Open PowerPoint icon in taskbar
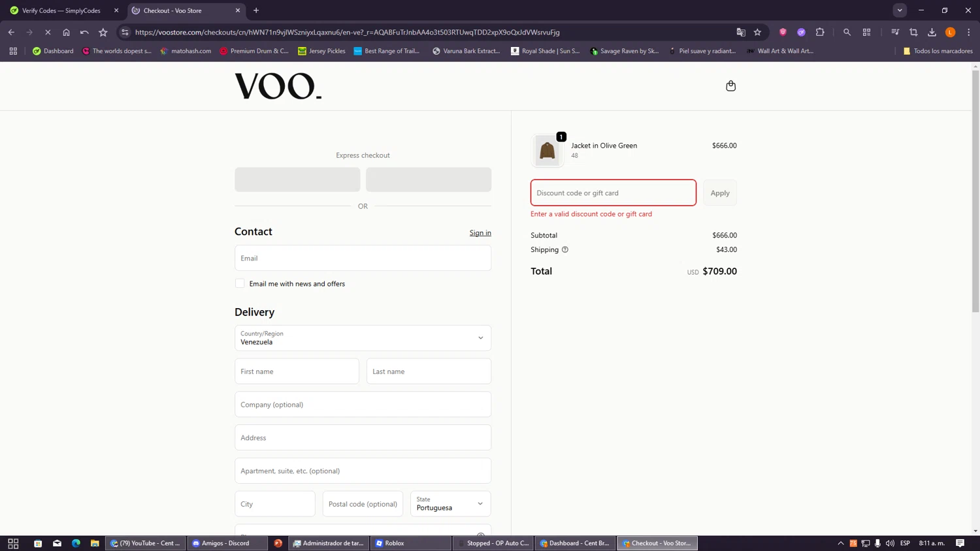The width and height of the screenshot is (980, 551). pyautogui.click(x=278, y=543)
